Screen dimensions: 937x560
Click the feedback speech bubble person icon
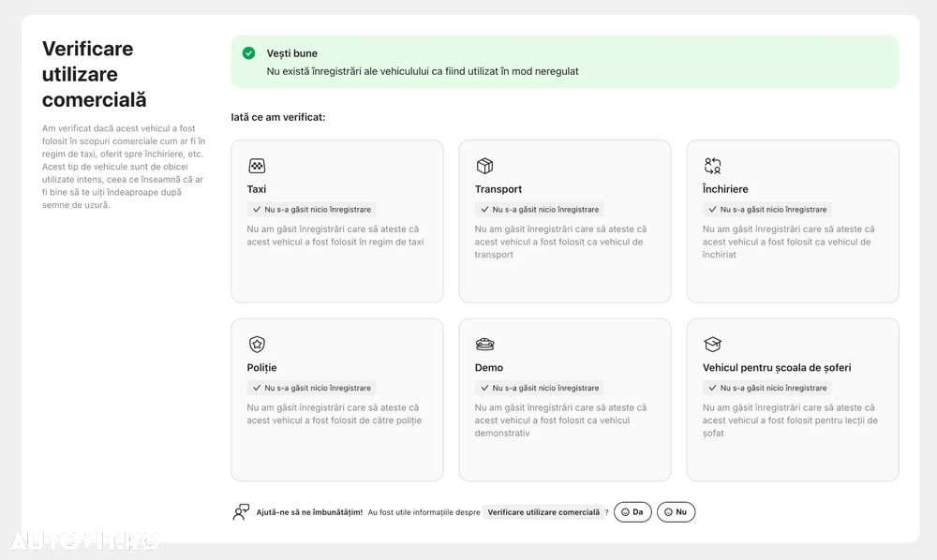click(x=241, y=512)
